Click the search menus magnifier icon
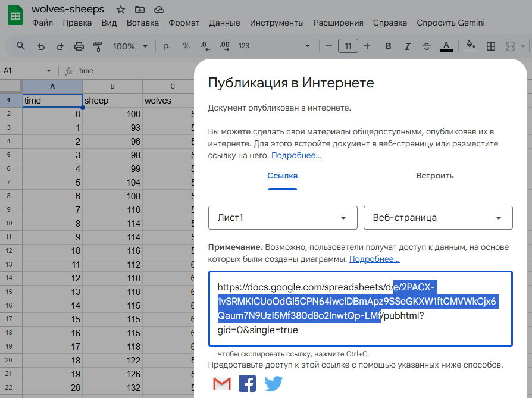 point(21,46)
